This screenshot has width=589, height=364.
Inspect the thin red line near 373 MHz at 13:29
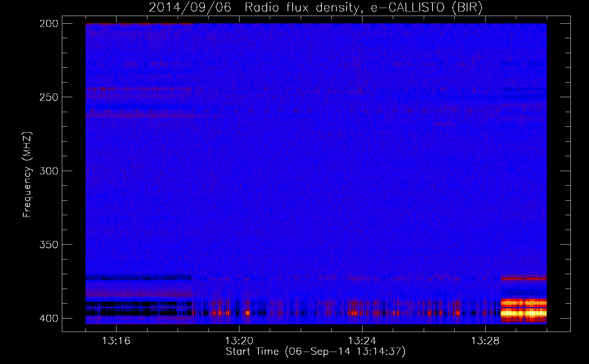click(x=523, y=278)
